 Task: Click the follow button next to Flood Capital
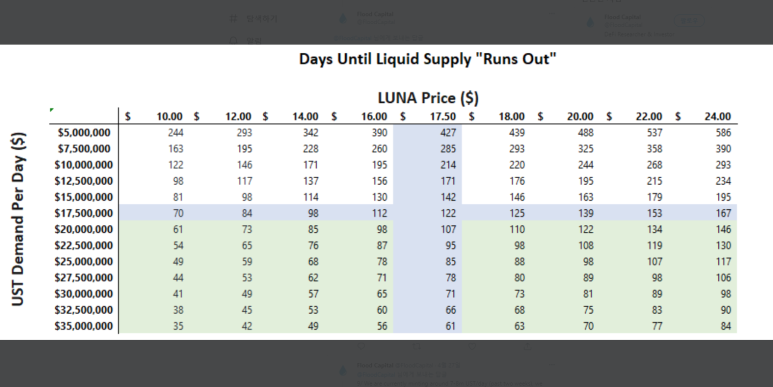(689, 21)
